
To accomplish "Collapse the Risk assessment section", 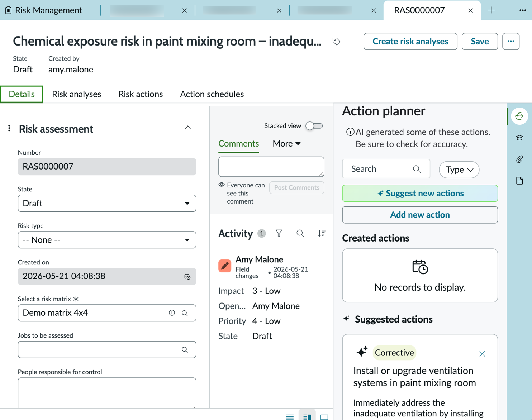I will coord(187,128).
